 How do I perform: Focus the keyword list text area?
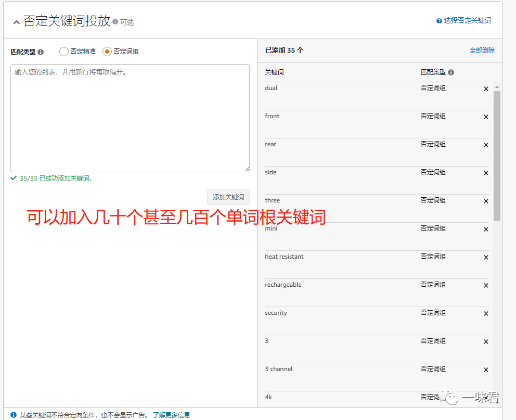[x=130, y=118]
